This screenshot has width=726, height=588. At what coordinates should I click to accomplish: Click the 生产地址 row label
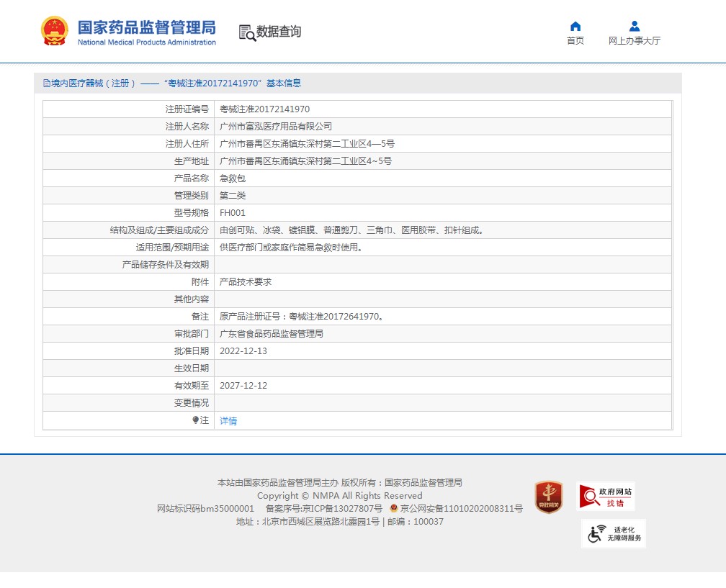[192, 161]
